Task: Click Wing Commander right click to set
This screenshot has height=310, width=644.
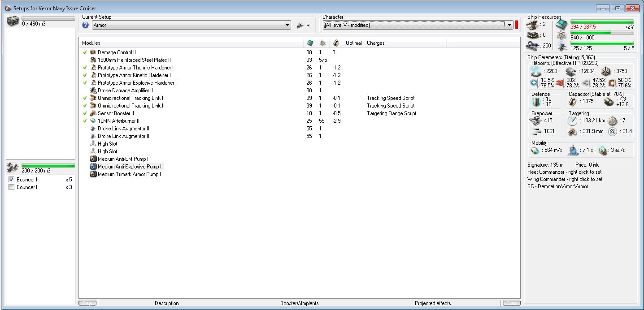Action: tap(565, 179)
